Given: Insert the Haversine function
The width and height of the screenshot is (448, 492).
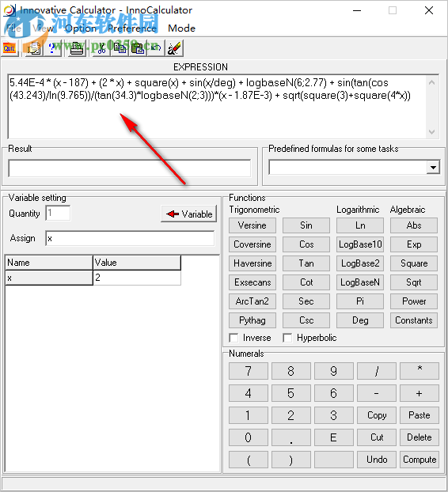Looking at the screenshot, I should 252,263.
